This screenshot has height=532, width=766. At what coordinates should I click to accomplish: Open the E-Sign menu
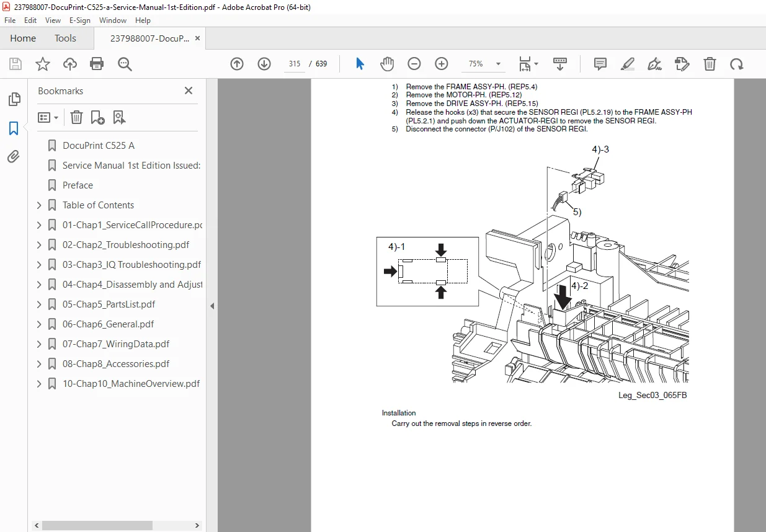pyautogui.click(x=80, y=20)
